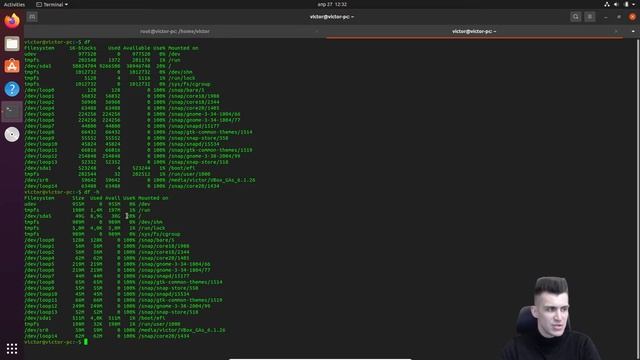This screenshot has height=360, width=640.
Task: Click the green cursor at the last prompt
Action: coord(86,342)
